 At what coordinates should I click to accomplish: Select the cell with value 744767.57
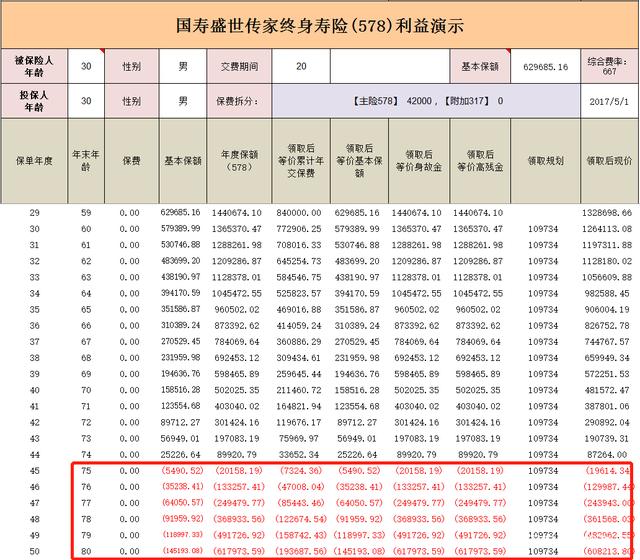tap(607, 342)
